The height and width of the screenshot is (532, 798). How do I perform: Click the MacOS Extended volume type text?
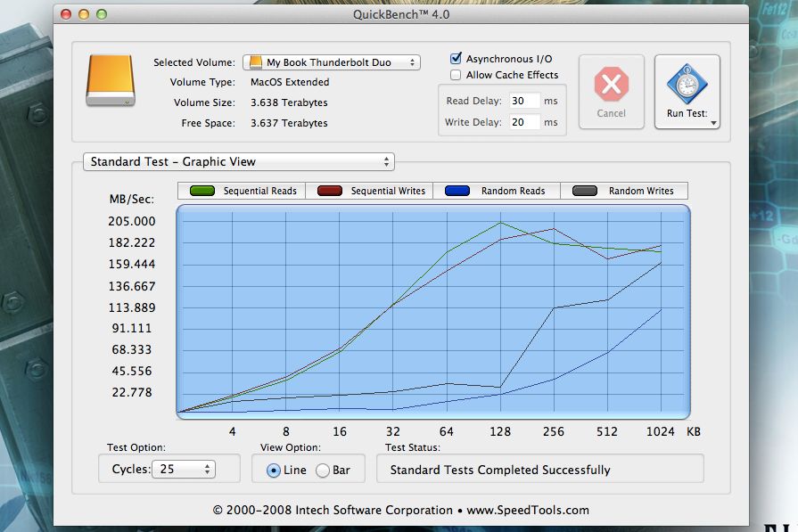click(290, 82)
